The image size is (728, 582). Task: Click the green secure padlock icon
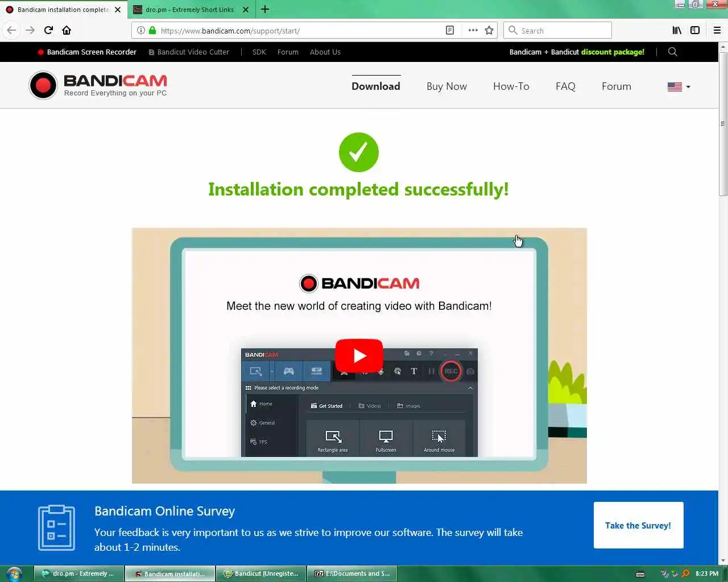pyautogui.click(x=152, y=31)
